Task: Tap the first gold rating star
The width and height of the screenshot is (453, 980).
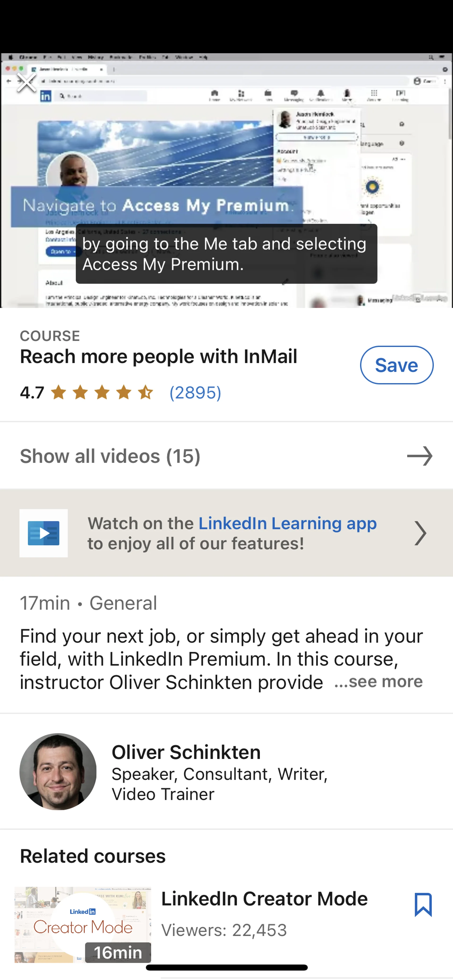Action: point(59,392)
